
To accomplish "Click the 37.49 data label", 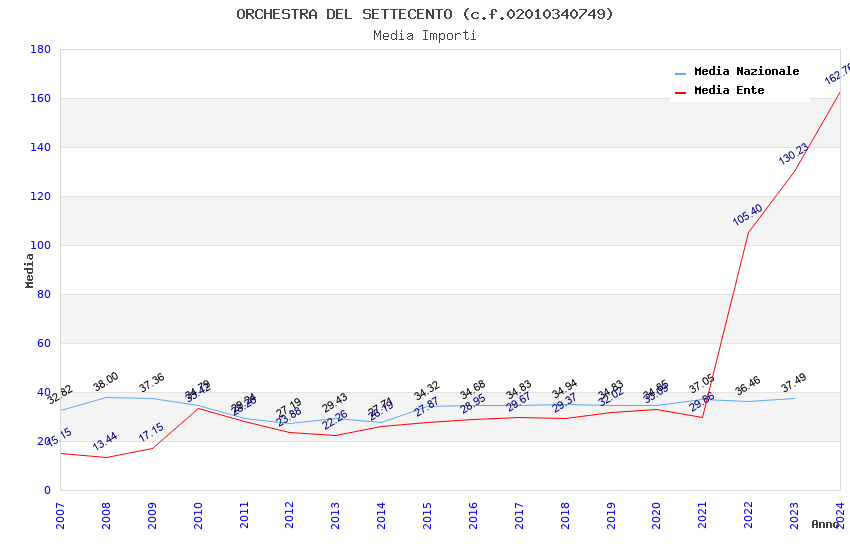I will (x=794, y=383).
